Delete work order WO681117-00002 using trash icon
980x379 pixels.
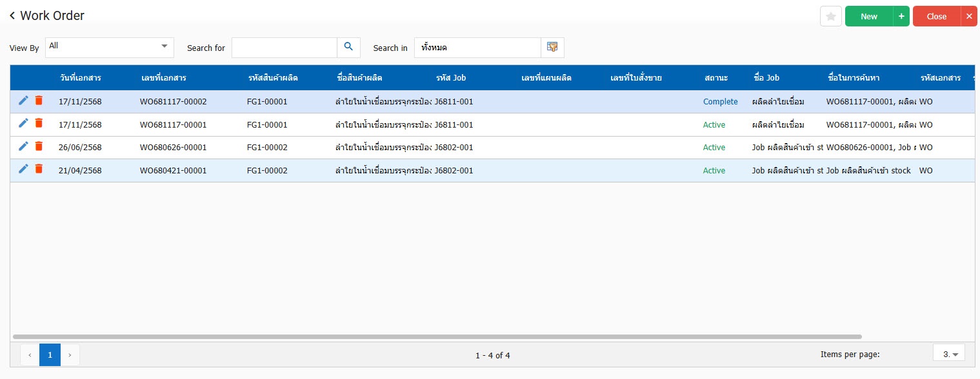pos(39,101)
